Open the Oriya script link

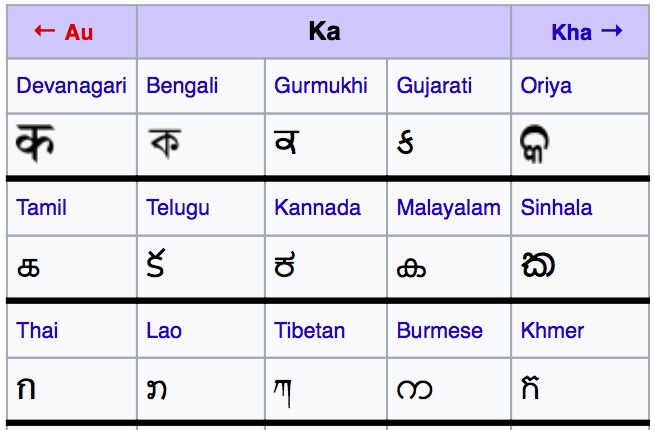[546, 86]
